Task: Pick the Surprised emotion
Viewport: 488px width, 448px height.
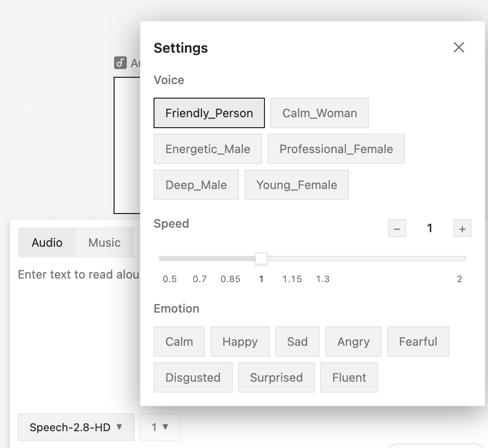Action: click(276, 378)
